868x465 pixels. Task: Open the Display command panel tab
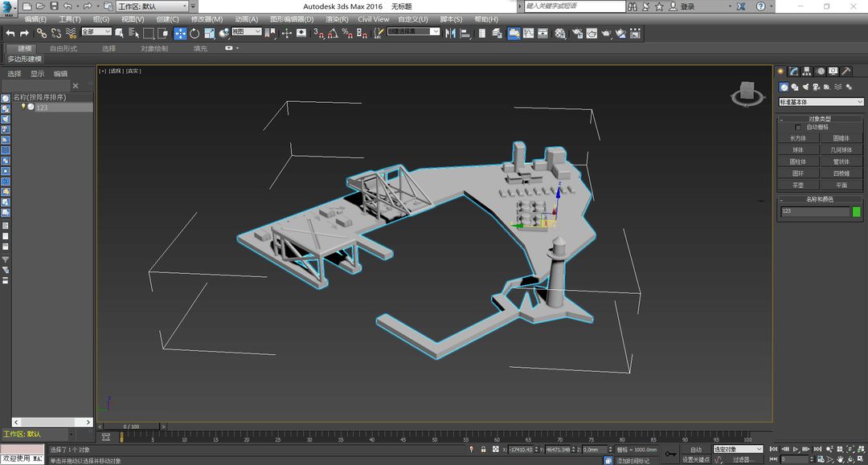(833, 71)
